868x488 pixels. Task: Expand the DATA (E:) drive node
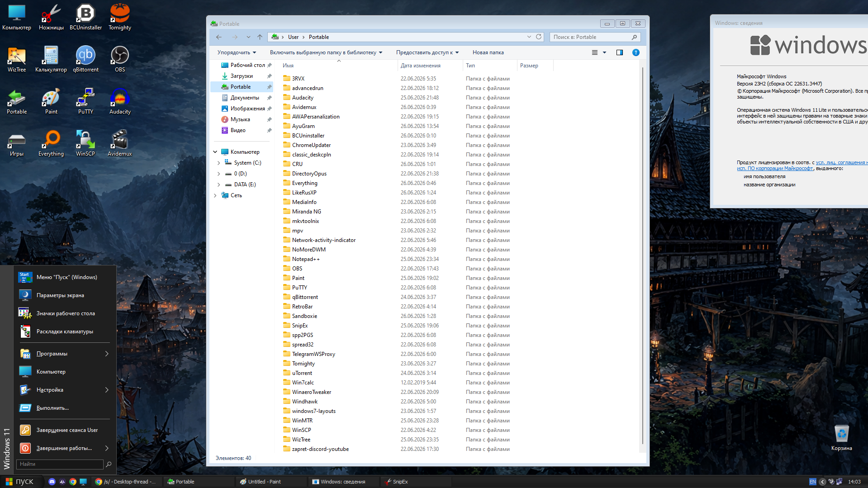pyautogui.click(x=219, y=185)
